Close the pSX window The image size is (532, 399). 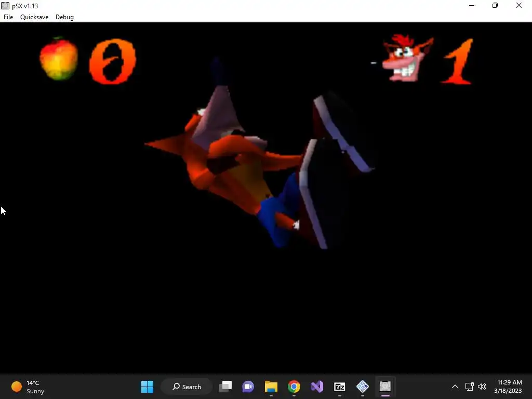click(519, 5)
